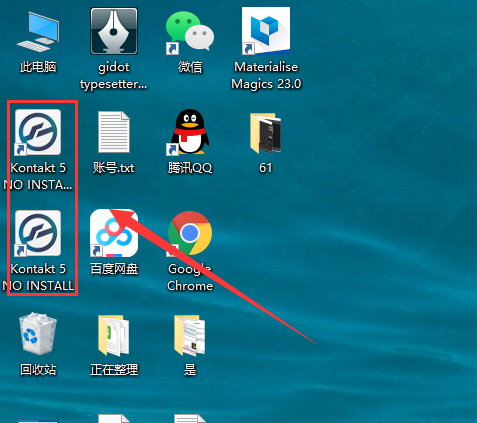
Task: Click the 正在整理 folder name label
Action: 114,369
